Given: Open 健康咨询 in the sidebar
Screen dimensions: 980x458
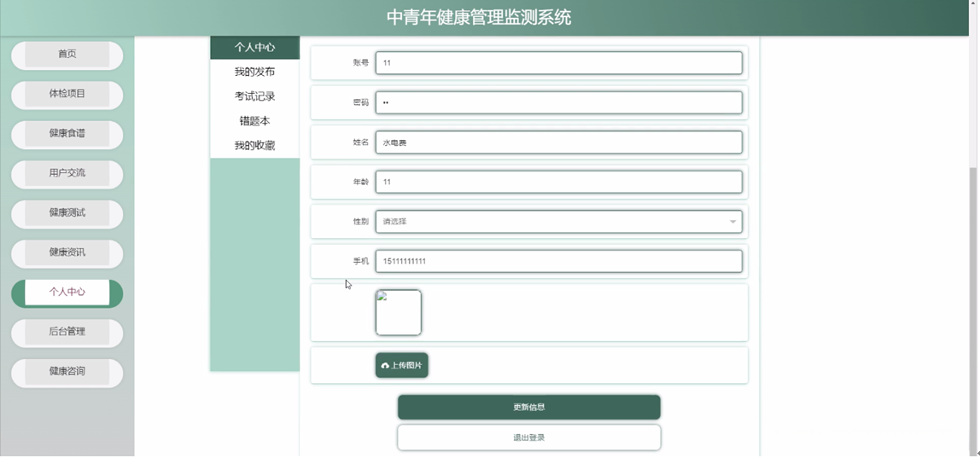Looking at the screenshot, I should click(x=67, y=373).
